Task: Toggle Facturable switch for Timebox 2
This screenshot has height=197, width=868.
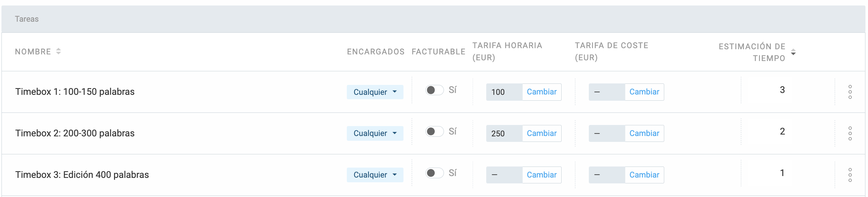Action: (435, 132)
